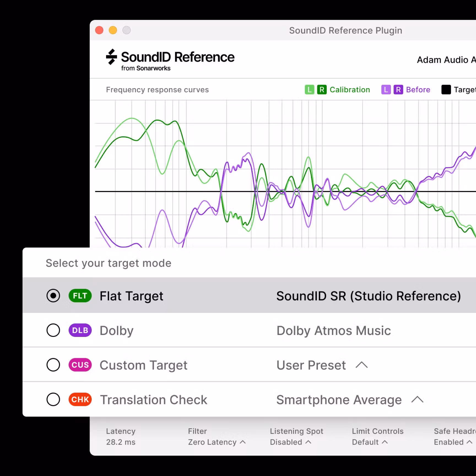Toggle the Before curve legend
This screenshot has width=476, height=476.
(418, 90)
